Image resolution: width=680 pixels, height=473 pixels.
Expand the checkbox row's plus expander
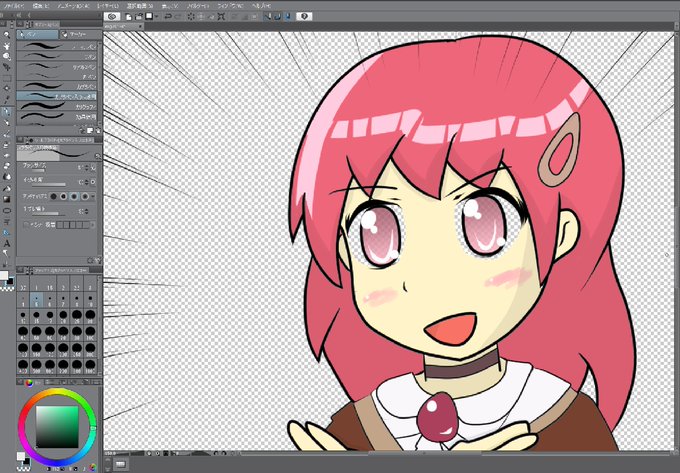click(x=93, y=225)
